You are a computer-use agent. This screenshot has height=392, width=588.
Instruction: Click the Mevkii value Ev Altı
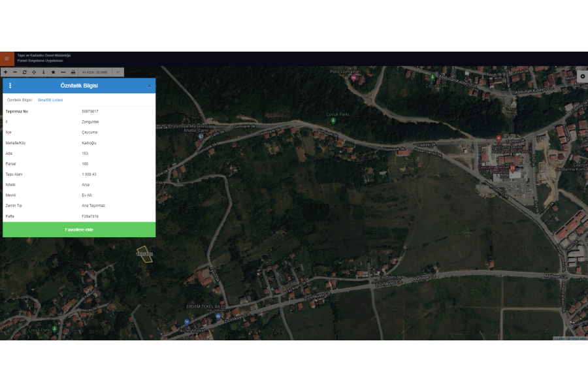point(87,195)
